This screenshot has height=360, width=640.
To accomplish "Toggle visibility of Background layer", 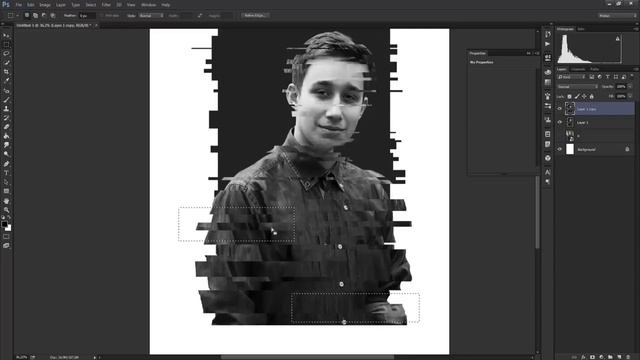I will click(560, 149).
